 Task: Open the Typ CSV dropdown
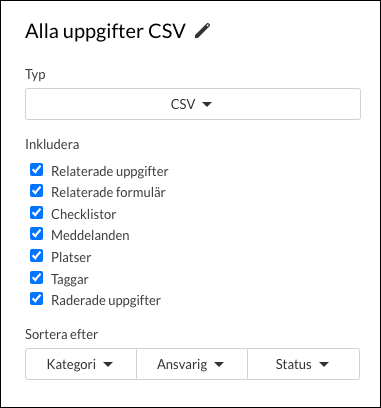click(193, 104)
